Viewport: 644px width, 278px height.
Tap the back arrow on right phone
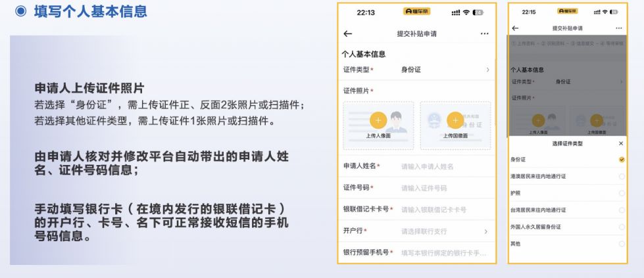tap(515, 28)
